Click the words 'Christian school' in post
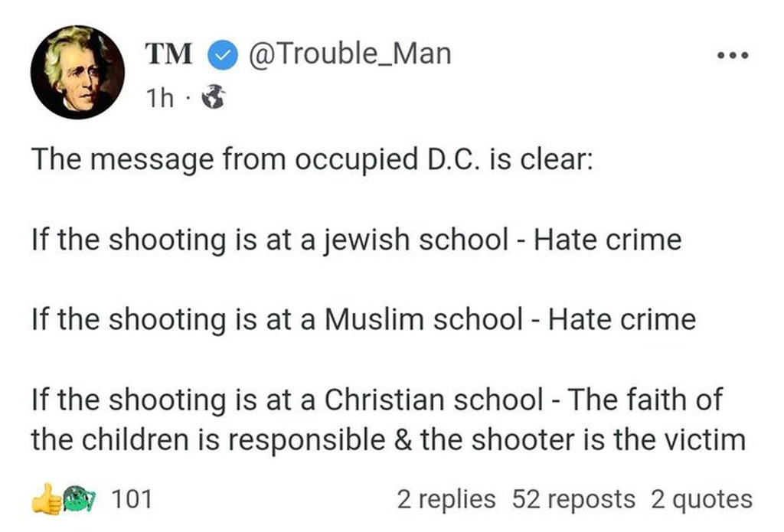This screenshot has width=784, height=532. 433,400
